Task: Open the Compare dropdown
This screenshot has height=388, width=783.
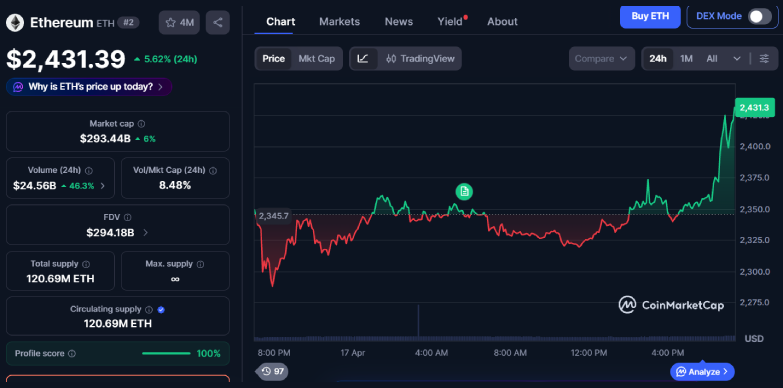Action: pyautogui.click(x=601, y=58)
